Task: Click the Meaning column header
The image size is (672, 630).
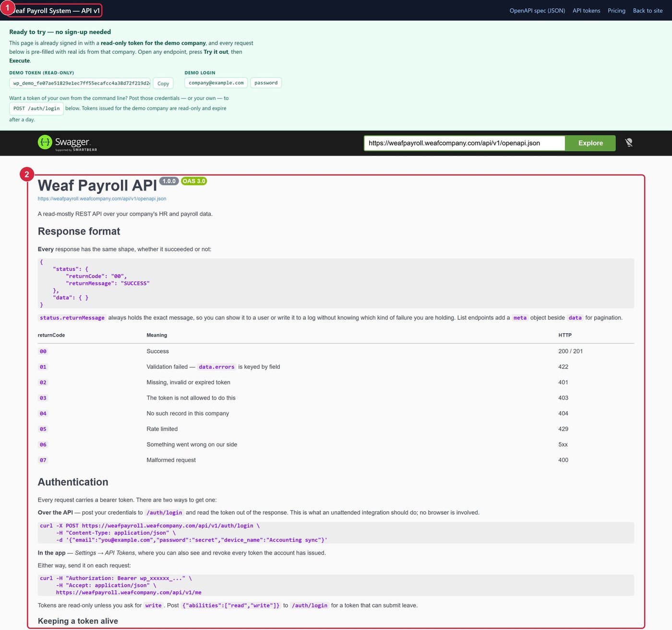Action: [x=157, y=335]
